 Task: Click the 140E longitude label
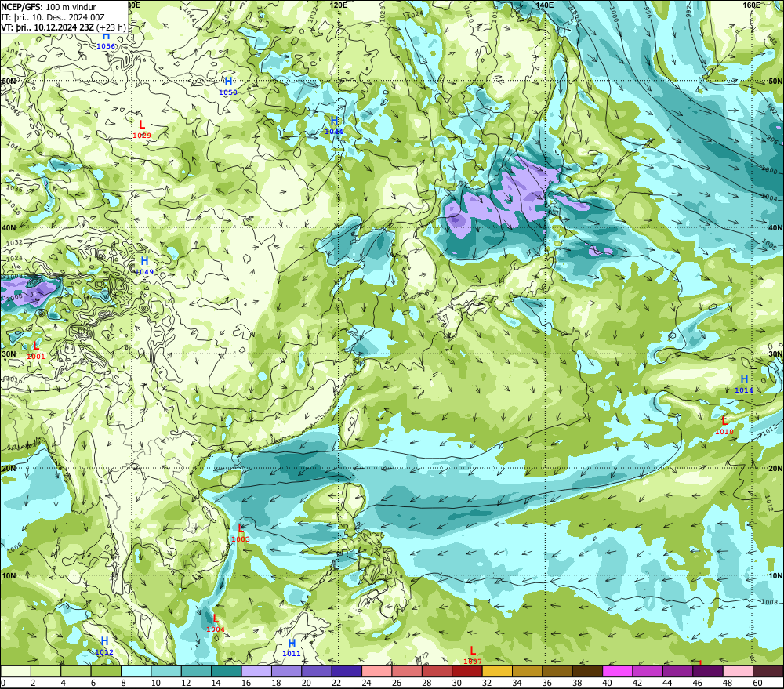(545, 5)
